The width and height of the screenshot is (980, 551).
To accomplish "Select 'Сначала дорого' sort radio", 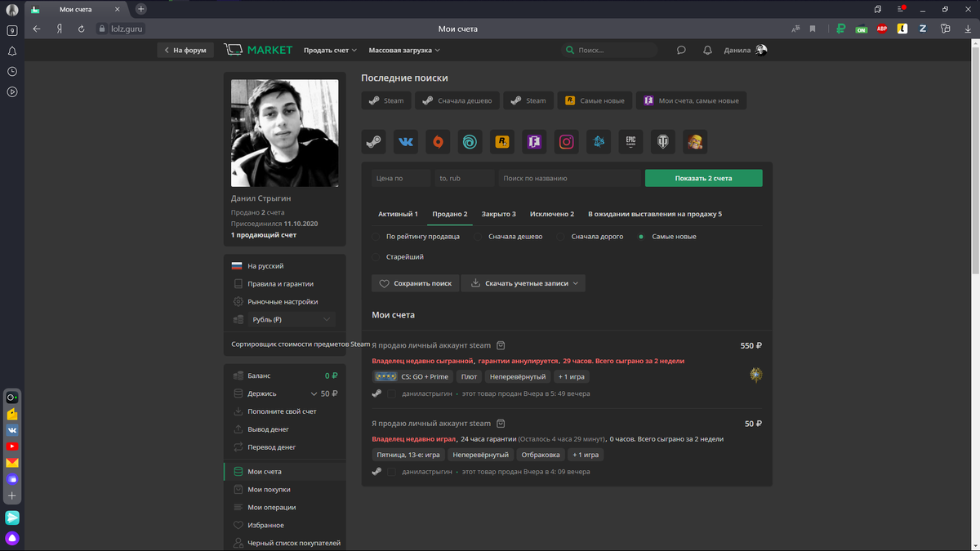I will (561, 237).
